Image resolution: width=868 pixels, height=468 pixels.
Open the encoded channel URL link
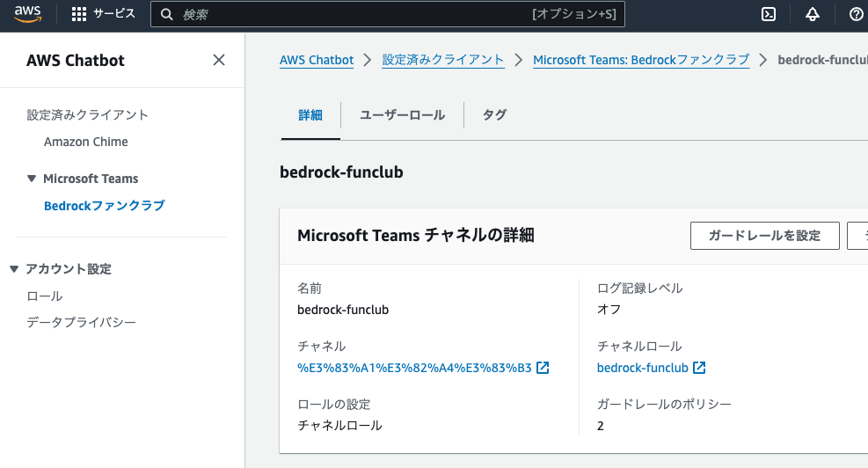tap(414, 368)
